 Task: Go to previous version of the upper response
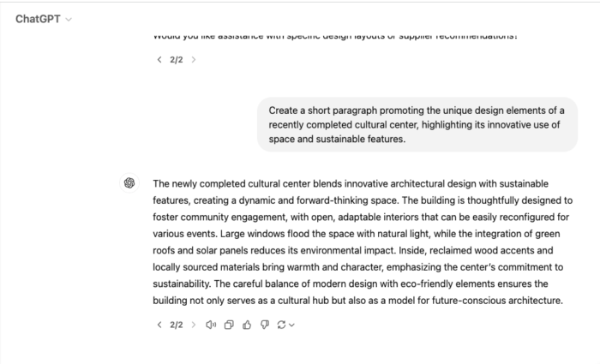coord(159,60)
